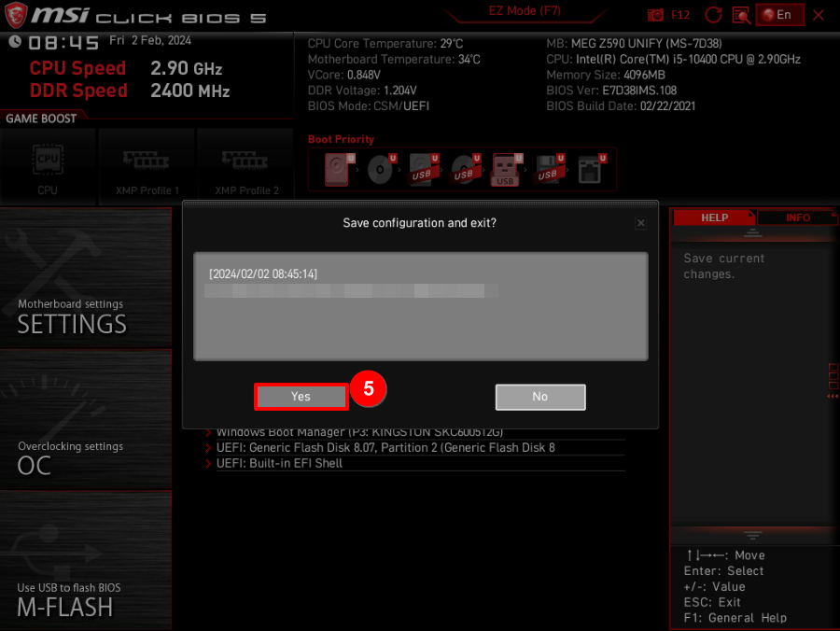Click the Boot Priority heading

[x=341, y=139]
